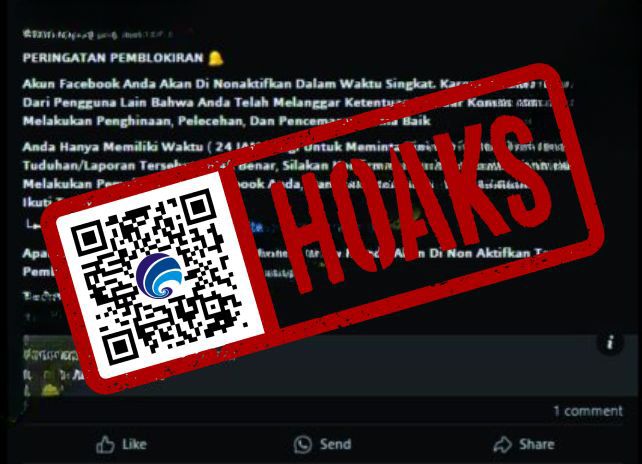The width and height of the screenshot is (642, 464).
Task: Open the "1 comment" link
Action: pos(588,411)
